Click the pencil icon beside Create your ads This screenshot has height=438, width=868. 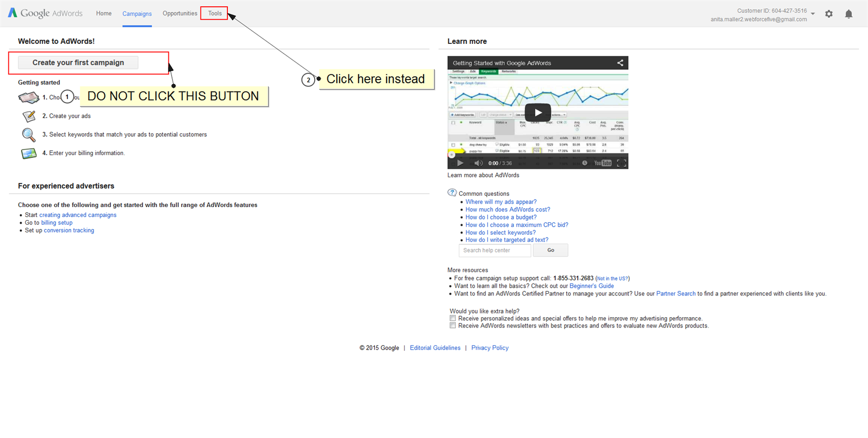point(29,116)
